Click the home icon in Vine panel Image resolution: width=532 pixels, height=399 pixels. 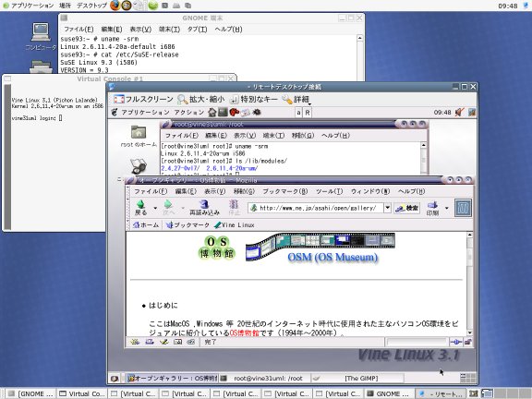(x=212, y=112)
